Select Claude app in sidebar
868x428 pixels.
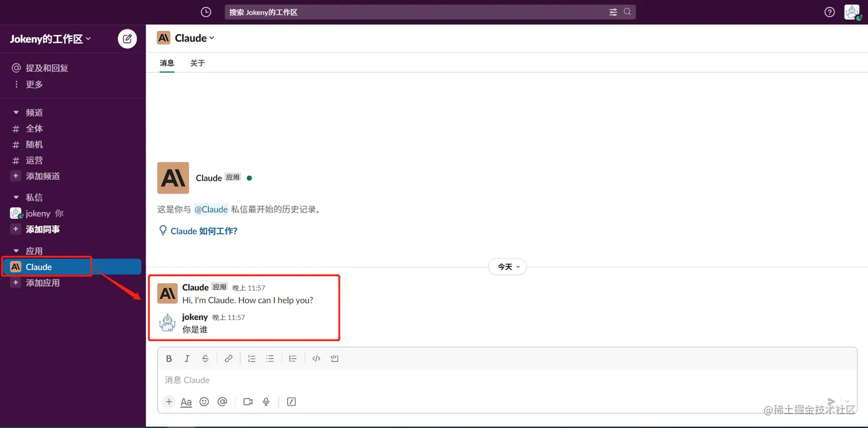[x=73, y=267]
